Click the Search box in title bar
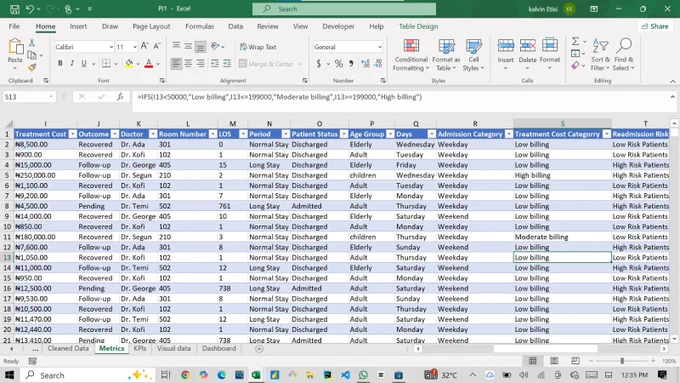Viewport: 680px width, 383px height. click(x=344, y=9)
